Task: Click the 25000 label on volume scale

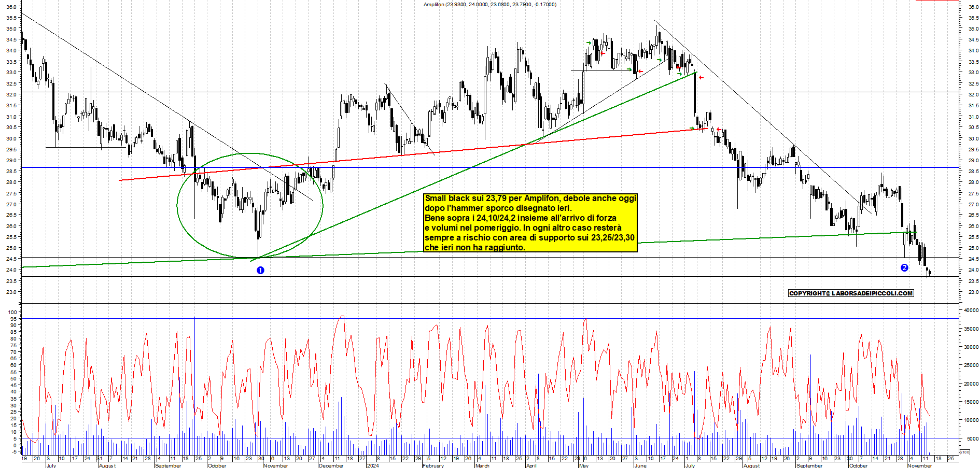Action: (971, 365)
